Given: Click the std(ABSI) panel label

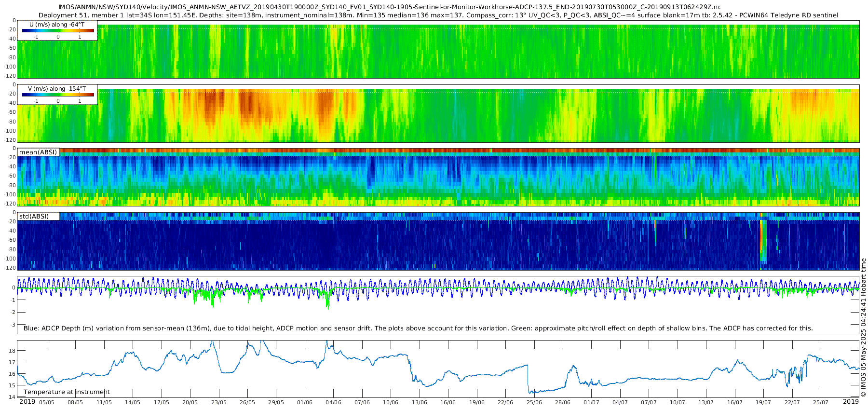Looking at the screenshot, I should [x=34, y=216].
